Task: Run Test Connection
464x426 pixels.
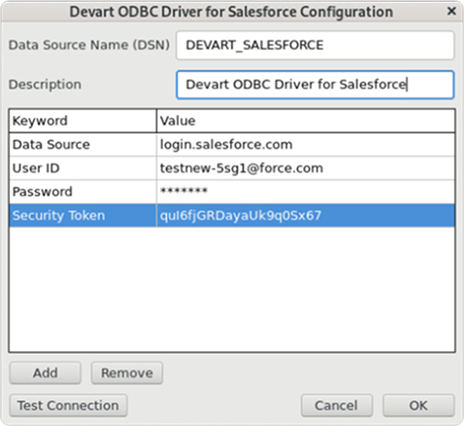Action: coord(68,405)
